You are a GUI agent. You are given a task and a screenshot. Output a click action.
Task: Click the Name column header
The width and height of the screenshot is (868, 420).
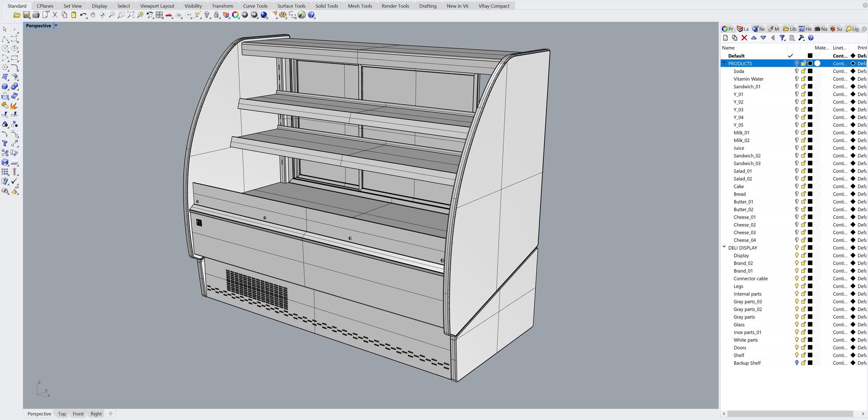tap(728, 48)
